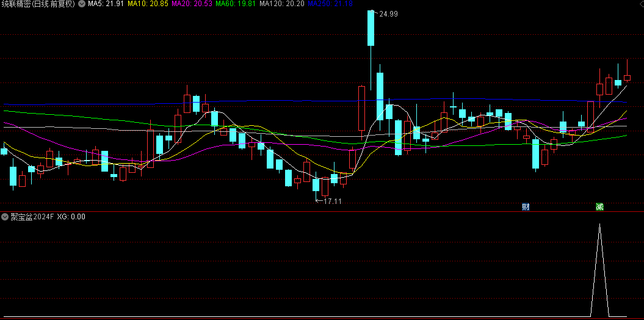Screen dimensions: 644x320
Task: Expand the main chart dropdown arrow beside 日线.前复权
Action: coord(82,4)
